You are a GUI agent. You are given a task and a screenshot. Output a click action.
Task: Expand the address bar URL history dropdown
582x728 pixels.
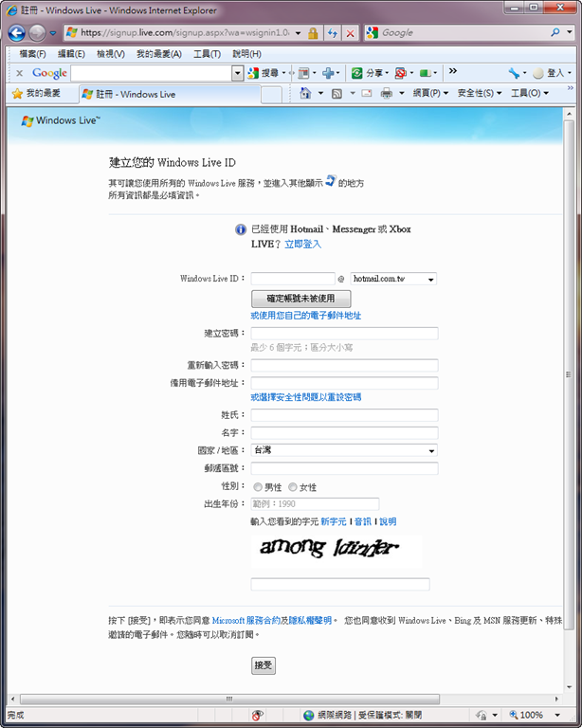(298, 33)
